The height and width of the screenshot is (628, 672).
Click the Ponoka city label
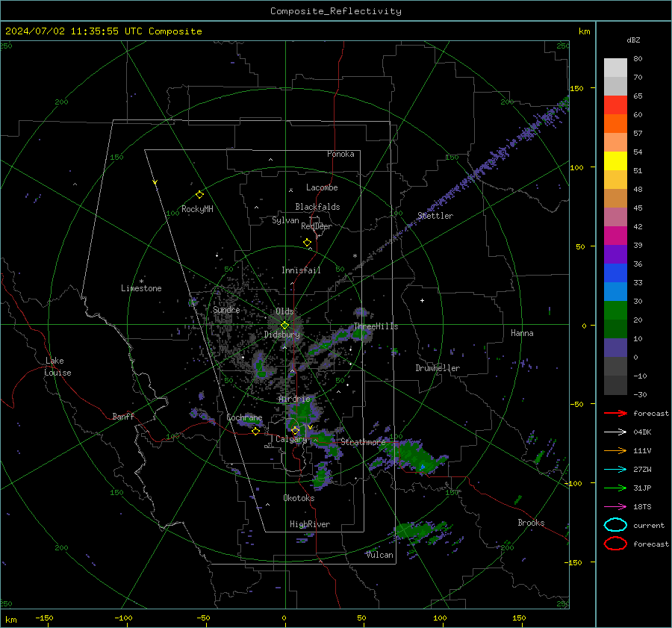click(x=340, y=154)
